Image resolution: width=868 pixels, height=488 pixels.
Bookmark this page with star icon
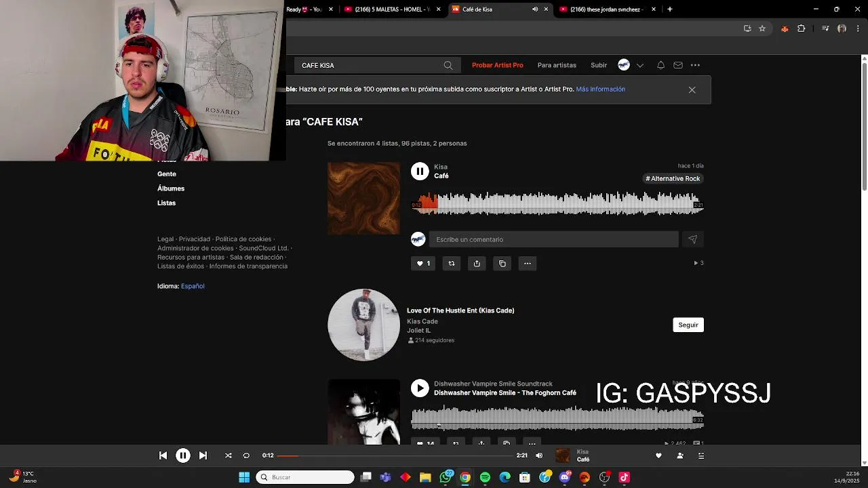pyautogui.click(x=762, y=28)
